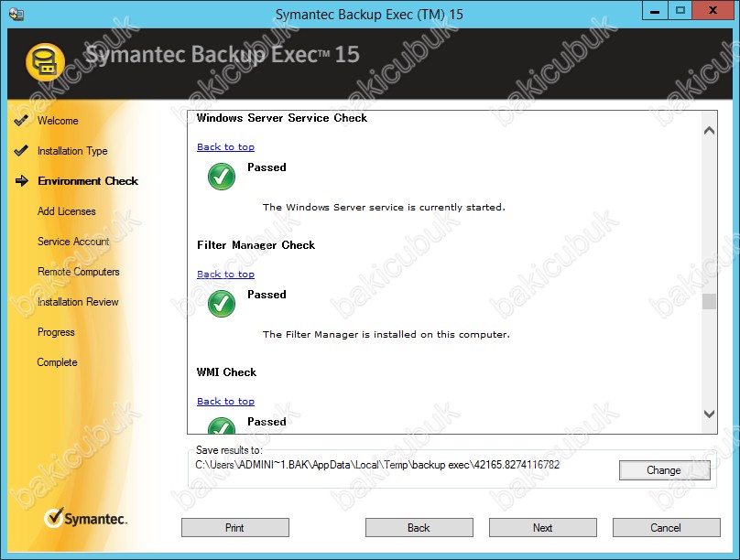Select the Installation Type step

pos(72,151)
